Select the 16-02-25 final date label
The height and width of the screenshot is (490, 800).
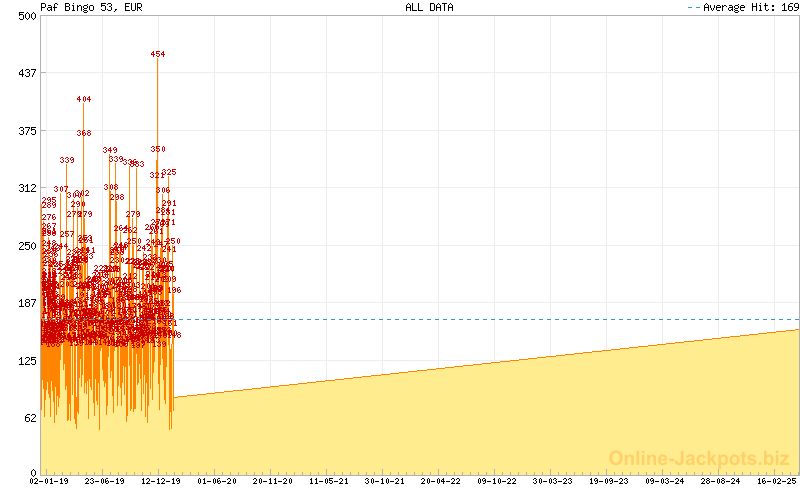pos(778,481)
